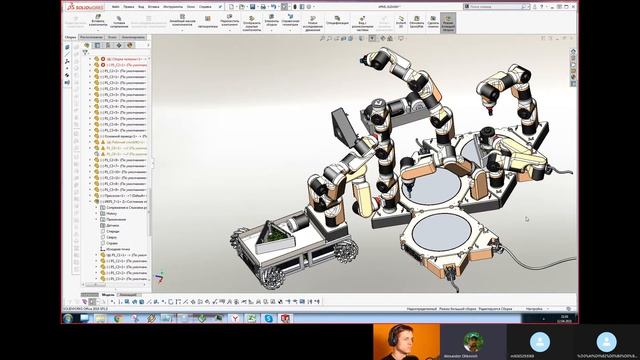Switch to the Эскиз (Sketch) ribbon tab
Viewport: 640px width, 360px height.
[x=111, y=37]
